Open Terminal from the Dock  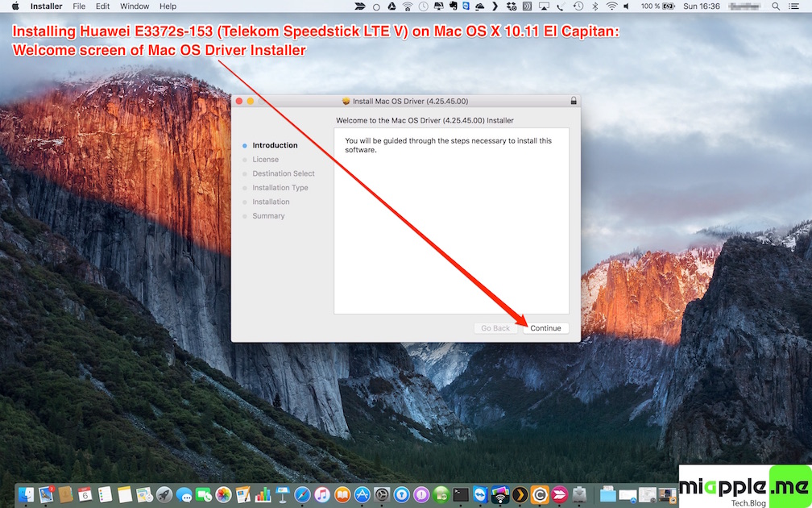point(461,494)
